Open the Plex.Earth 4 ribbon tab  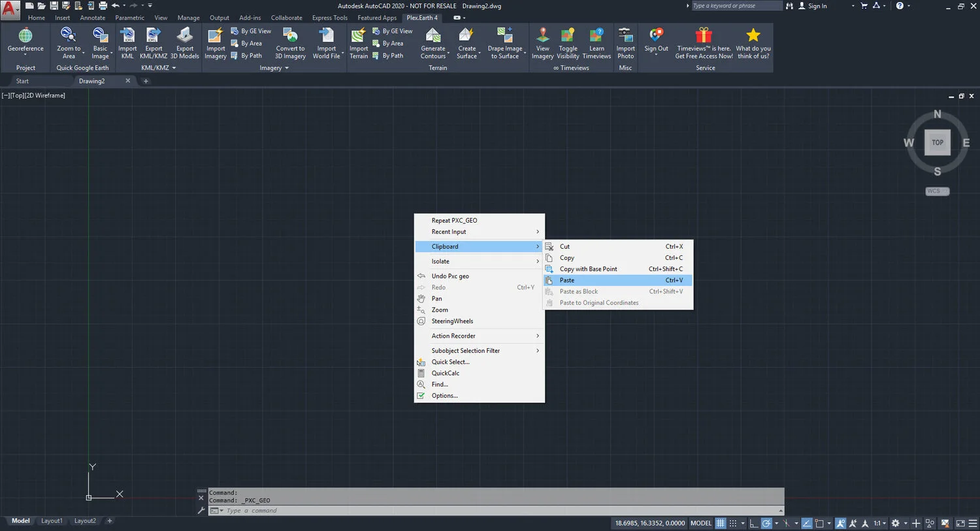coord(422,18)
